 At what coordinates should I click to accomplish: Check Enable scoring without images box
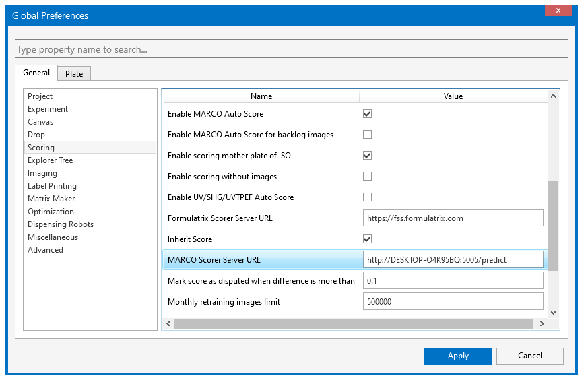click(367, 177)
